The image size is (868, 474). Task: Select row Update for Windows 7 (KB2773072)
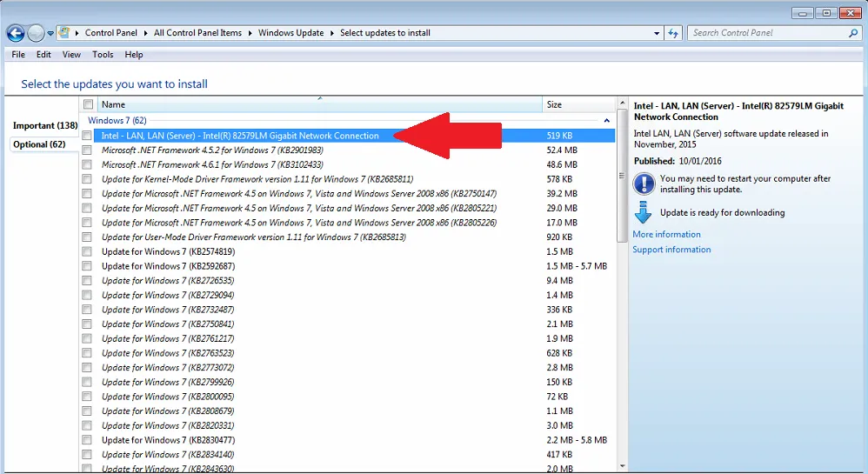[x=354, y=368]
